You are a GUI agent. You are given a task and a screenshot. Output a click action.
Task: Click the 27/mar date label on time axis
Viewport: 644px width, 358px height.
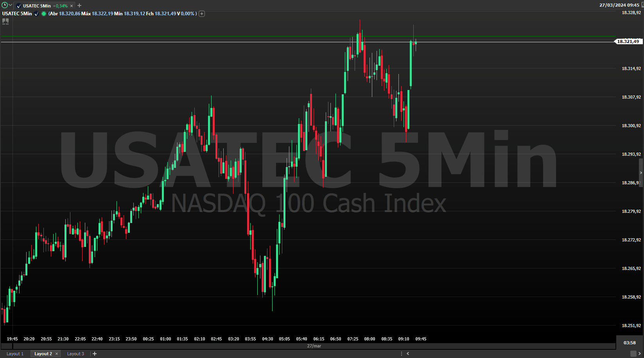pos(314,346)
